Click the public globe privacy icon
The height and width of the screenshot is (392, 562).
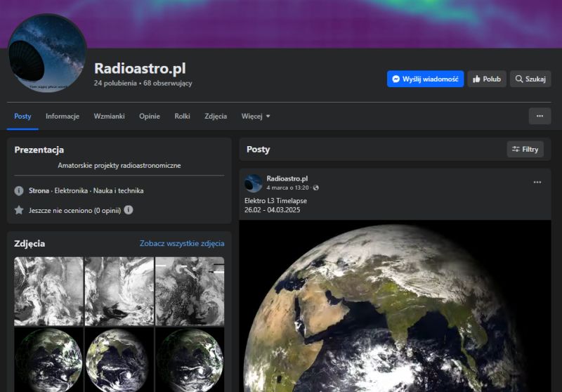(315, 188)
